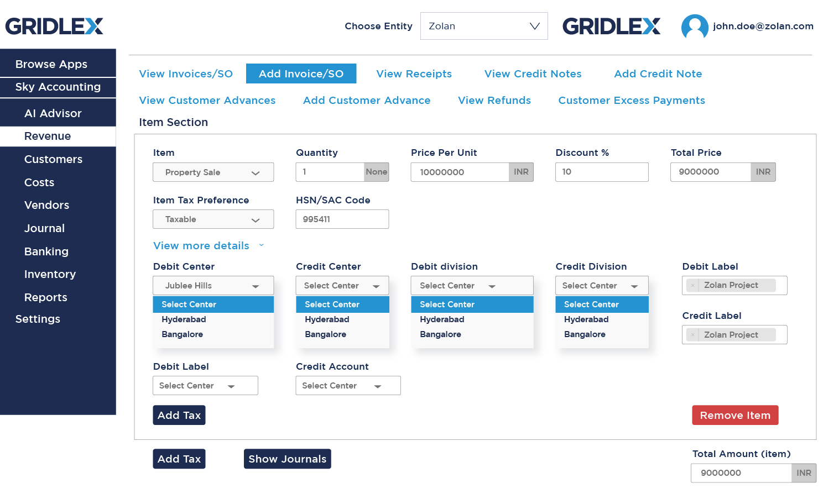Screen dimensions: 839x504
Task: Click the Credit Label tag field
Action: click(x=734, y=335)
